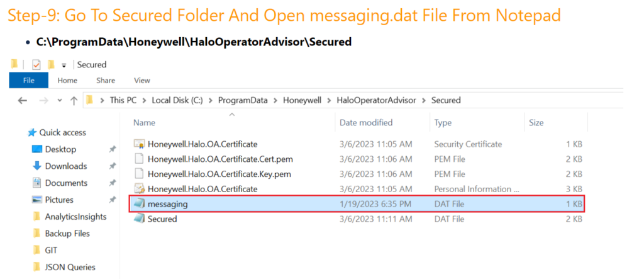Image resolution: width=644 pixels, height=279 pixels.
Task: Open the Desktop quick access folder
Action: point(60,149)
